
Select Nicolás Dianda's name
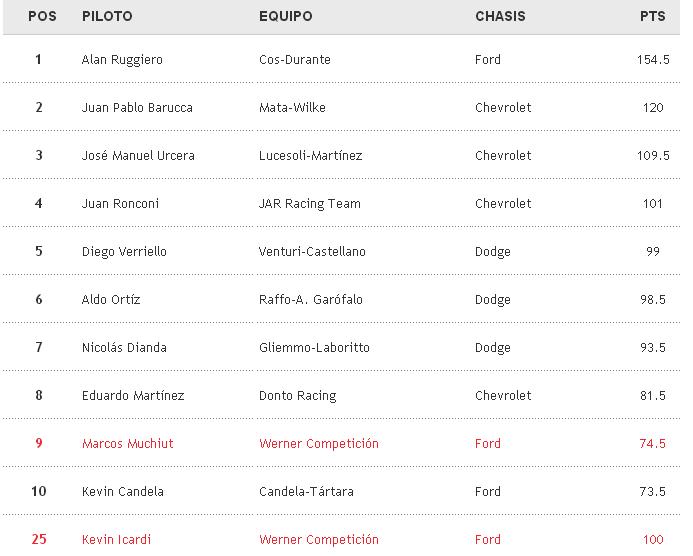(x=124, y=348)
